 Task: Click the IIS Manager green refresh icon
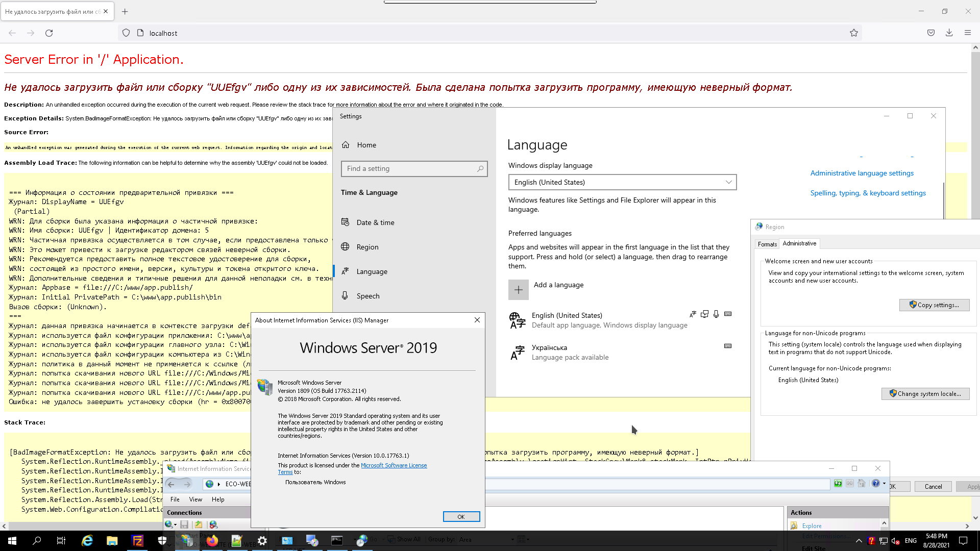pyautogui.click(x=838, y=484)
